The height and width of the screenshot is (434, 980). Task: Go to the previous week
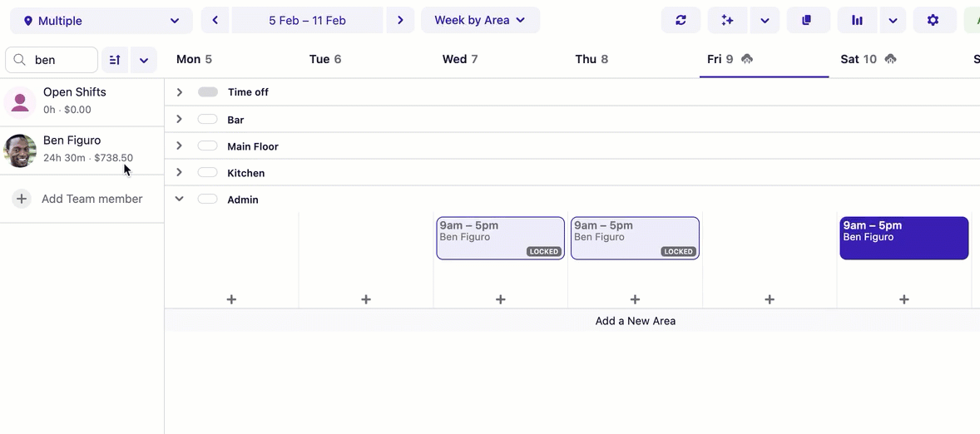[215, 21]
